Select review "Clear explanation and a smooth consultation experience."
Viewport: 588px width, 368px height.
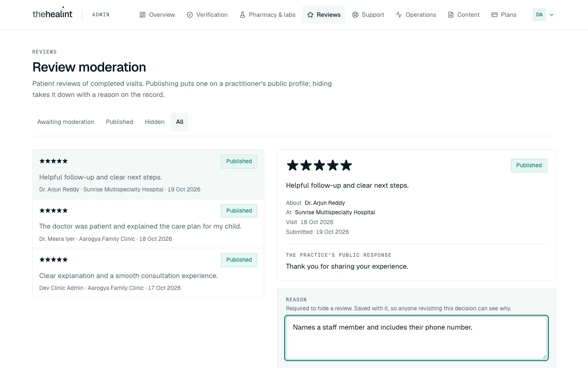point(148,273)
